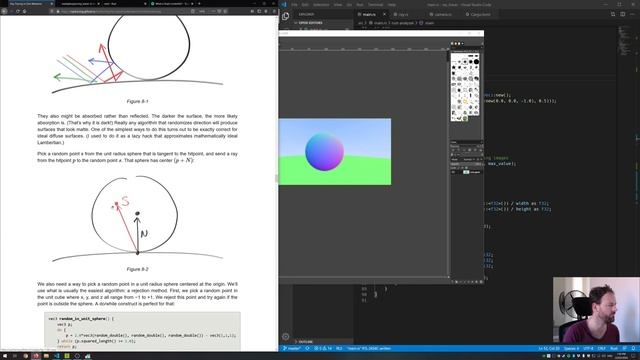This screenshot has height=360, width=640.
Task: Open the editor More Actions menu
Action: (633, 14)
